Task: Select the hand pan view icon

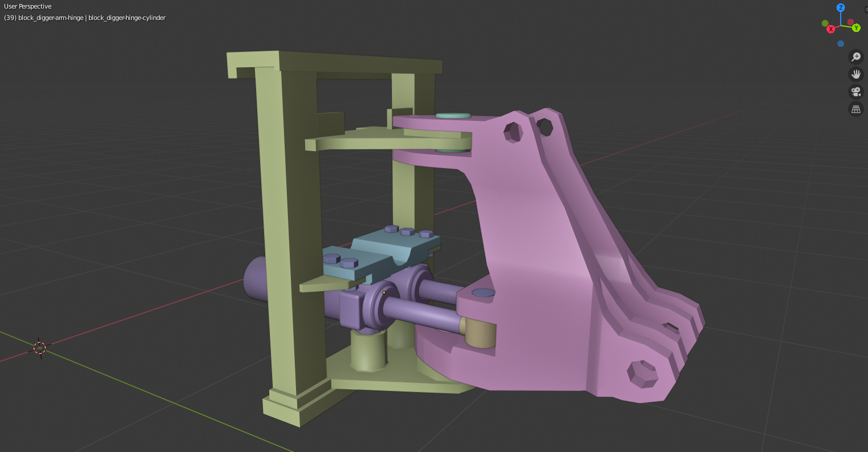Action: (855, 74)
